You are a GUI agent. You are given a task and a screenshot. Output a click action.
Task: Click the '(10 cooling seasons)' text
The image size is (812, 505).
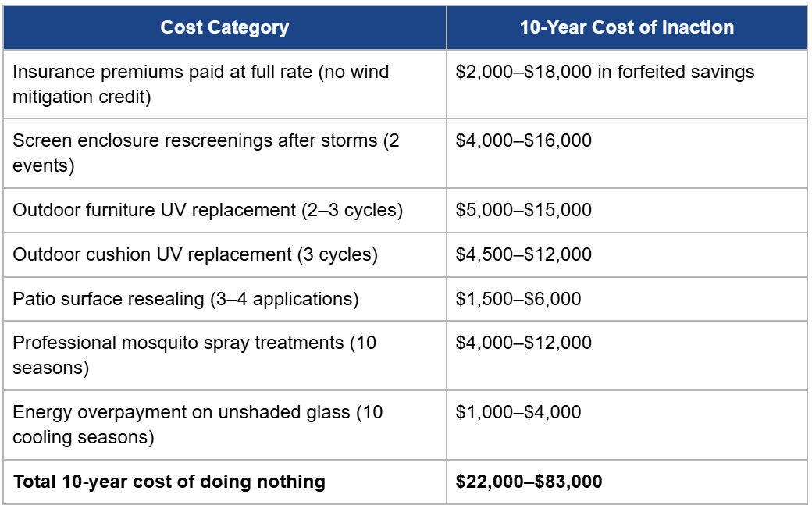click(x=198, y=425)
